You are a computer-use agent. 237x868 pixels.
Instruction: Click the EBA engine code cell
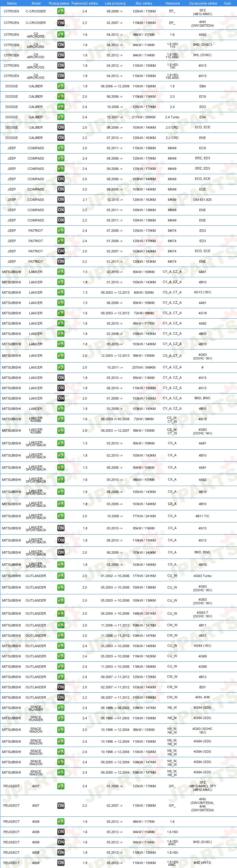pyautogui.click(x=202, y=86)
